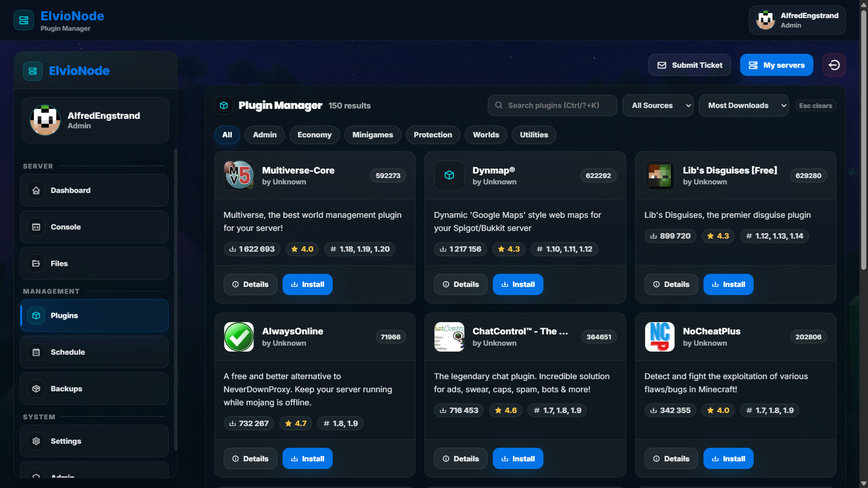Image resolution: width=868 pixels, height=488 pixels.
Task: Open the logout icon button
Action: click(x=834, y=65)
